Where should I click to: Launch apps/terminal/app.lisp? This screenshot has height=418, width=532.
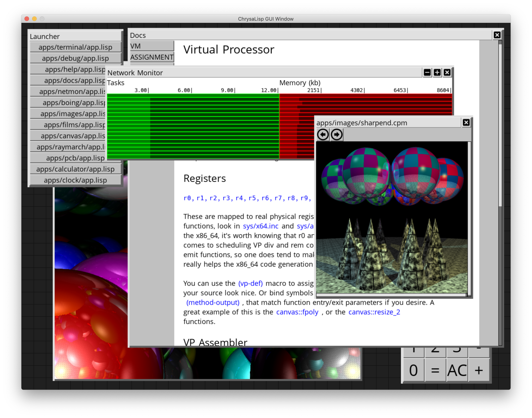coord(75,47)
